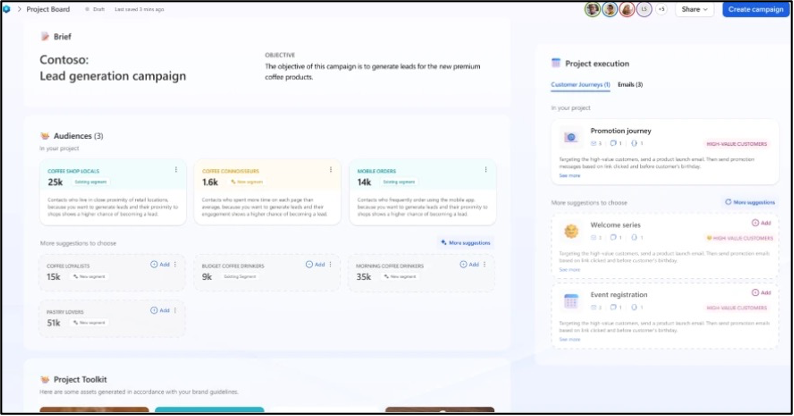Expand See more under Promotion journey
Image resolution: width=794 pixels, height=416 pixels.
[x=569, y=176]
